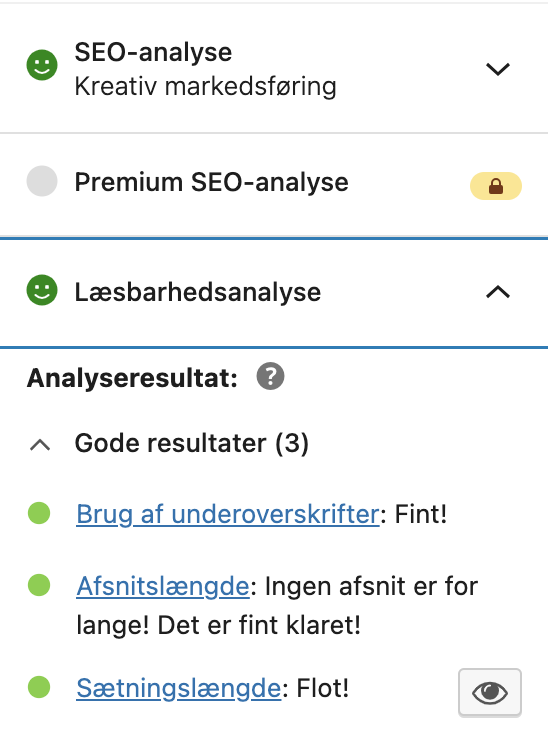Open the Sætningslængde link
Screen dimensions: 548x744
179,688
